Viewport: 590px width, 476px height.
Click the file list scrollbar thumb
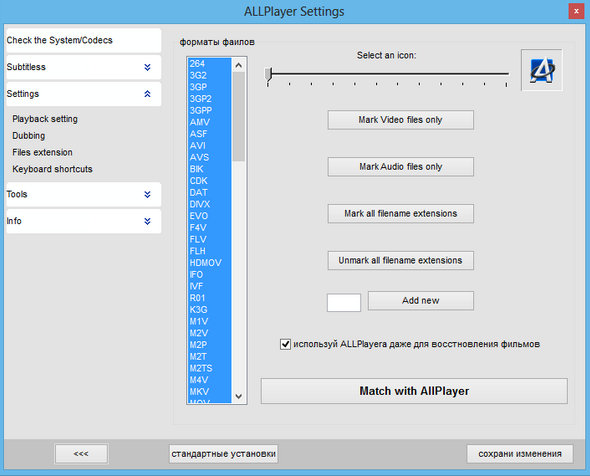pyautogui.click(x=239, y=117)
